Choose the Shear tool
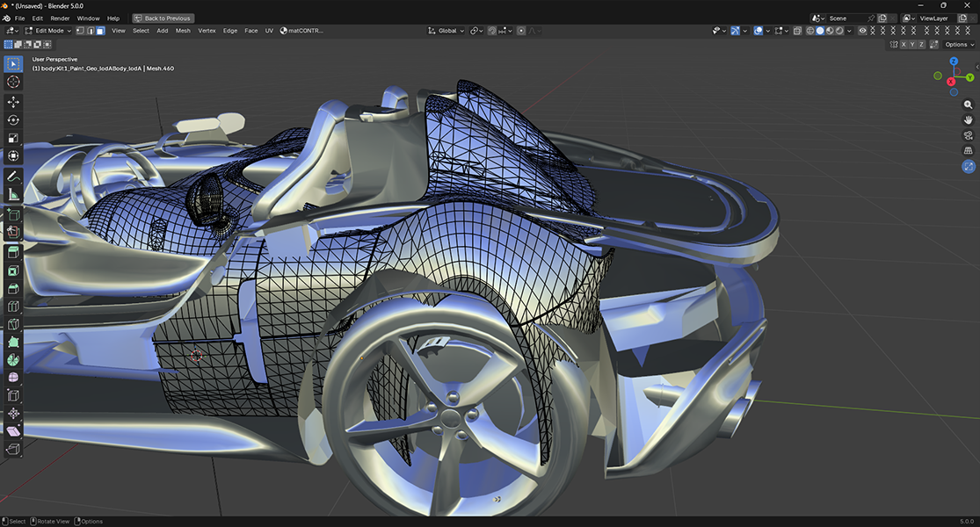Viewport: 980px width, 527px height. pos(13,431)
